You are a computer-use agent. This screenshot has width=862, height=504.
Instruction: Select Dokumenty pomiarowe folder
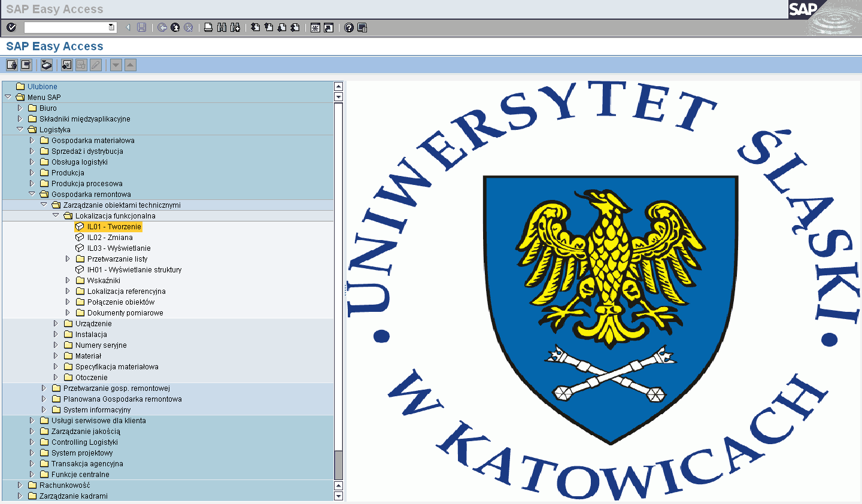tap(125, 313)
